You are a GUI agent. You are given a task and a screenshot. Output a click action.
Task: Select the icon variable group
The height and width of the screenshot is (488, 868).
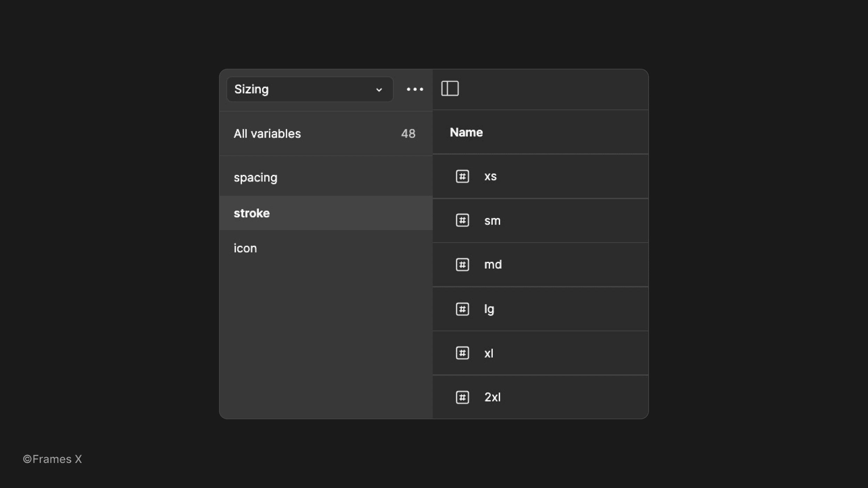point(245,248)
